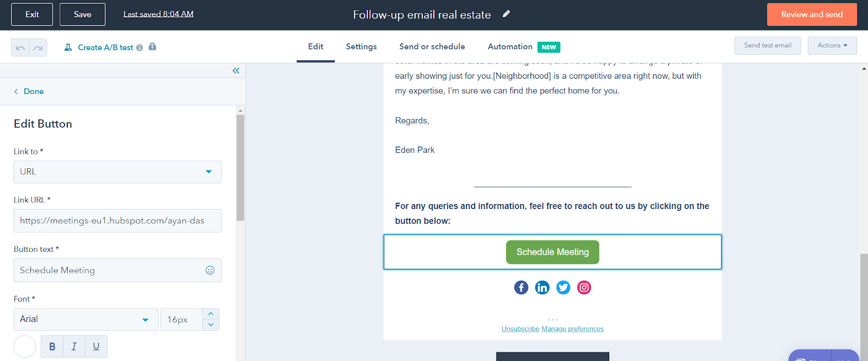The image size is (868, 361).
Task: Switch to the Automation tab
Action: [x=509, y=46]
